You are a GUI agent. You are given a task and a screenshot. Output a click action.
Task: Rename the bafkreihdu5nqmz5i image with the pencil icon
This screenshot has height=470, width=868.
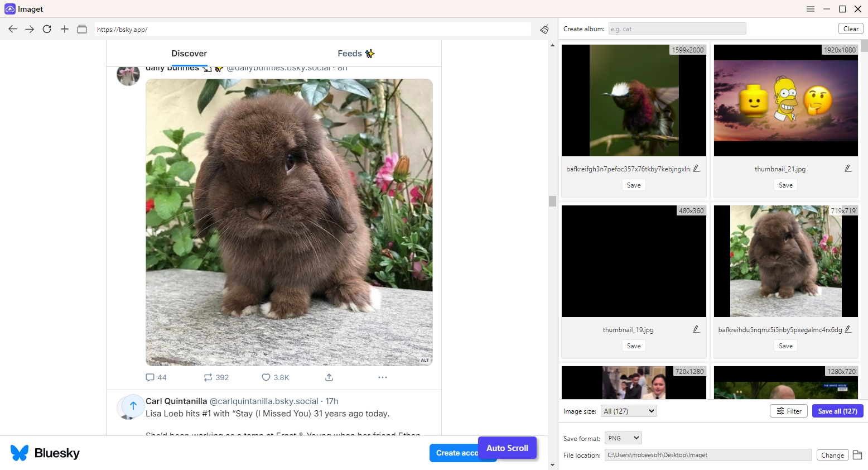coord(848,329)
